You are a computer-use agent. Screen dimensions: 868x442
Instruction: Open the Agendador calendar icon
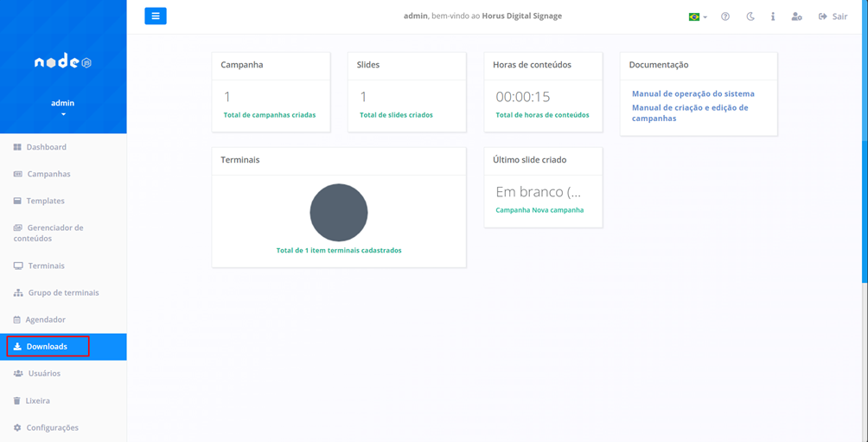[17, 320]
